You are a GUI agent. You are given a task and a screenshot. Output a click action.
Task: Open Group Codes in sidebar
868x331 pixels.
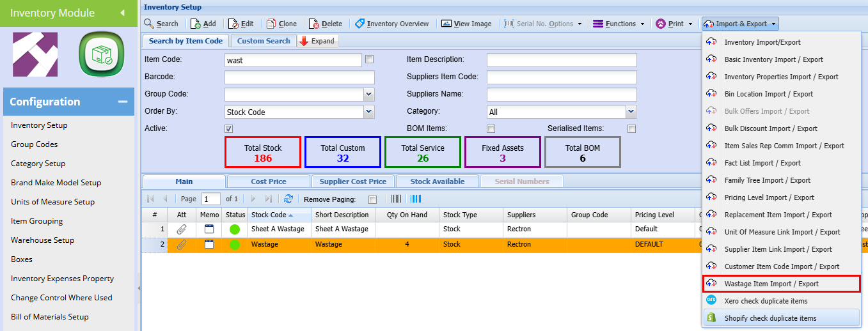tap(35, 144)
